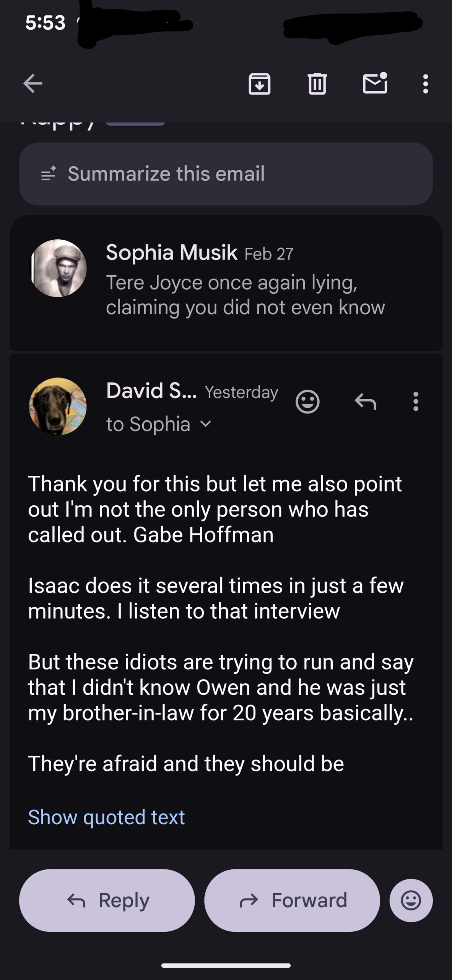The width and height of the screenshot is (452, 980).
Task: Add emoji reaction to David's message
Action: tap(307, 402)
